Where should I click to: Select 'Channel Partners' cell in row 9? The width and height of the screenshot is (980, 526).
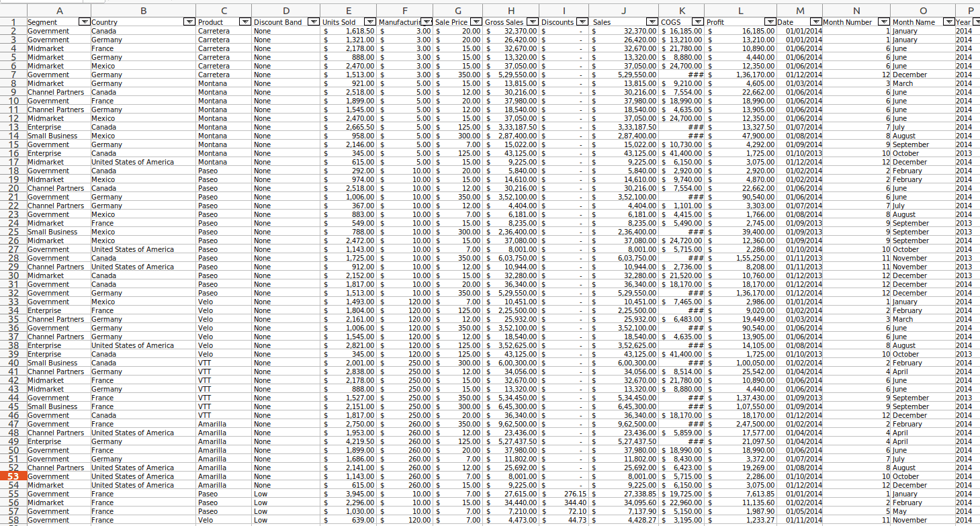(58, 92)
